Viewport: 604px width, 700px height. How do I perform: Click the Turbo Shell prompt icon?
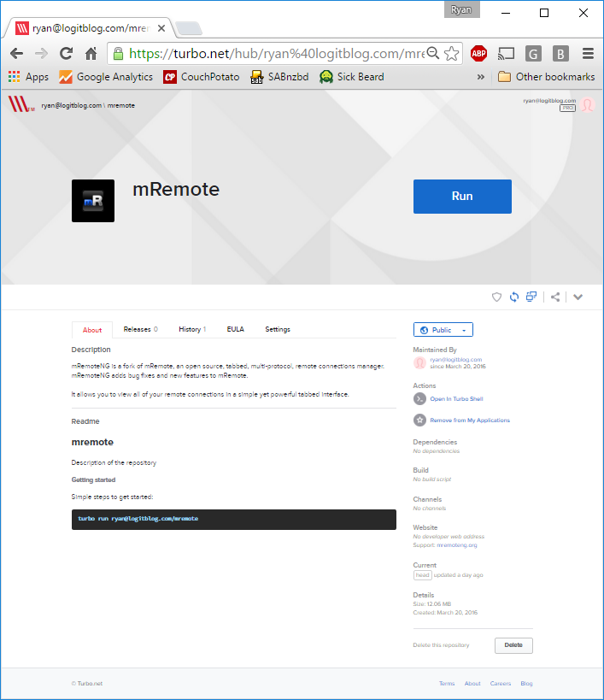pyautogui.click(x=419, y=398)
